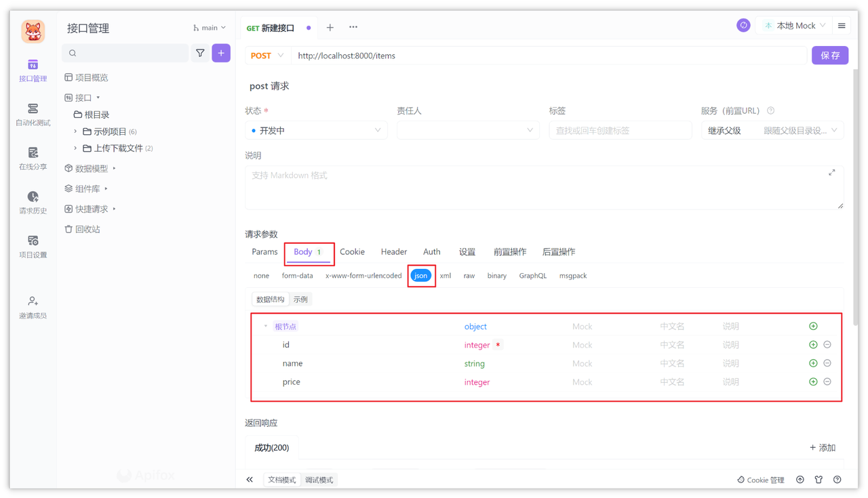Screen dimensions: 868x498
Task: Switch to the Body tab
Action: click(308, 251)
